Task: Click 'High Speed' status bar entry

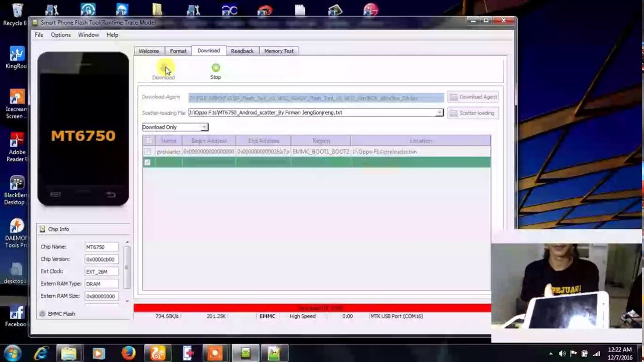Action: [303, 316]
